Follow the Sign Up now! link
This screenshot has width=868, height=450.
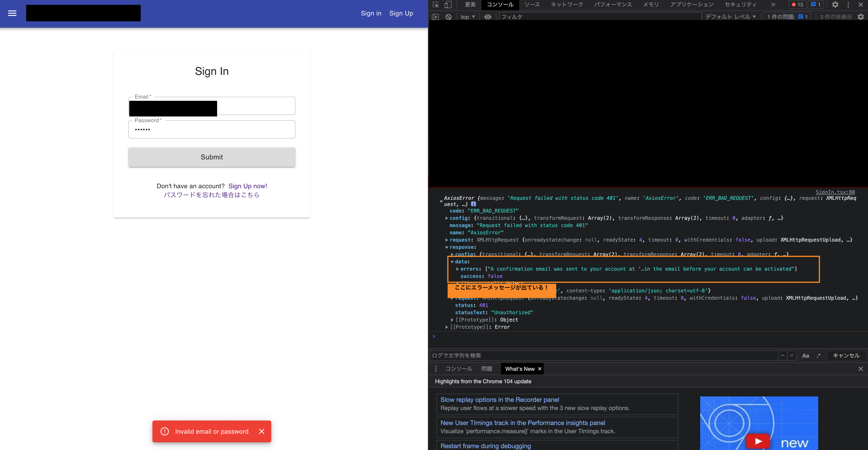coord(248,186)
